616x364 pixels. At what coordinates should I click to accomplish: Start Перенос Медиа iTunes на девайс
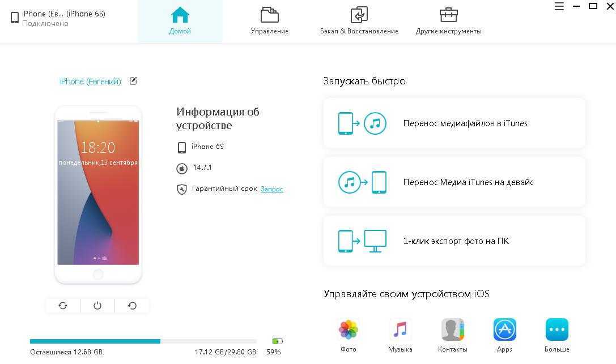(x=454, y=182)
